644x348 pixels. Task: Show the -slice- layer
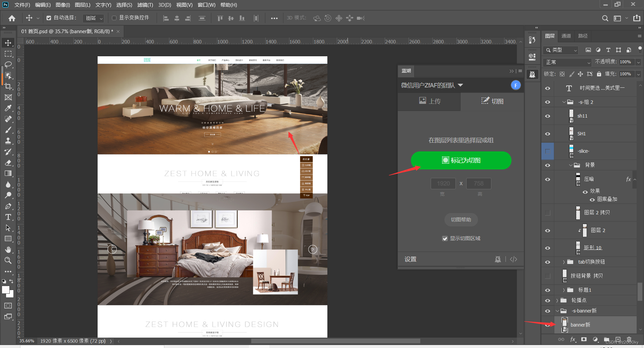click(x=547, y=151)
